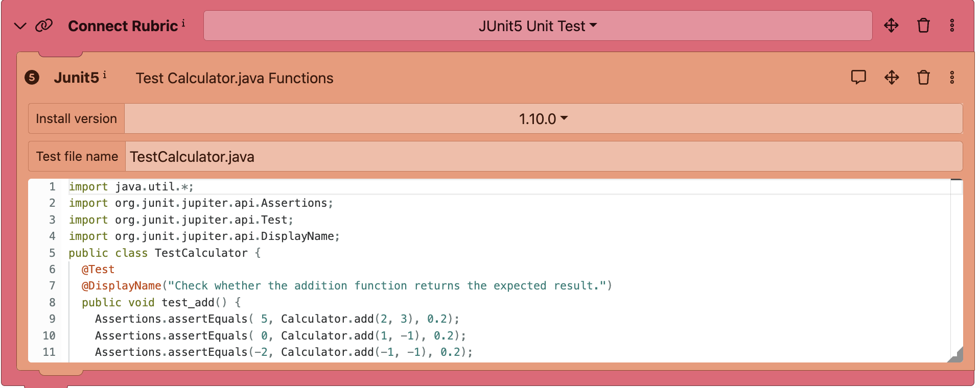Image resolution: width=980 pixels, height=388 pixels.
Task: Open the Install version 1.10.0 dropdown
Action: 543,119
